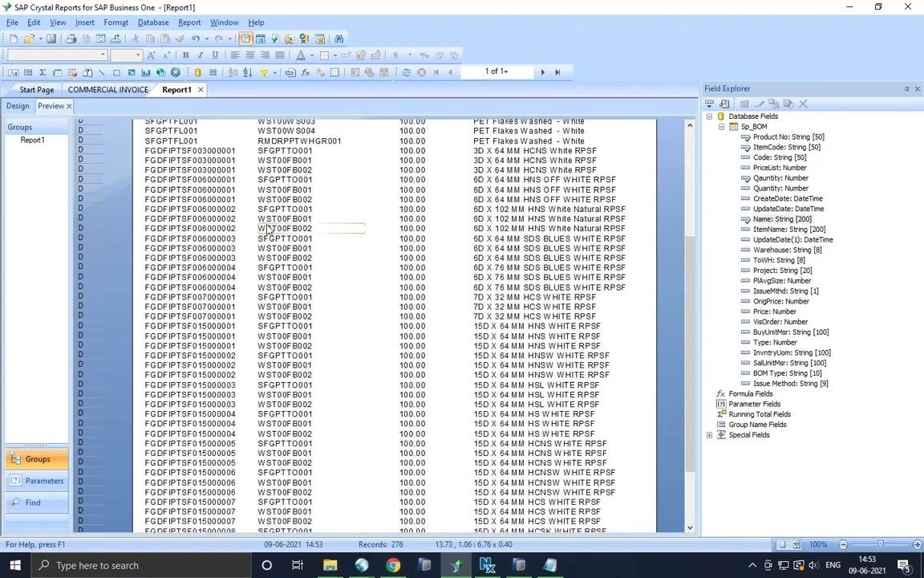
Task: Click Browse Data icon in Field Explorer
Action: click(724, 104)
